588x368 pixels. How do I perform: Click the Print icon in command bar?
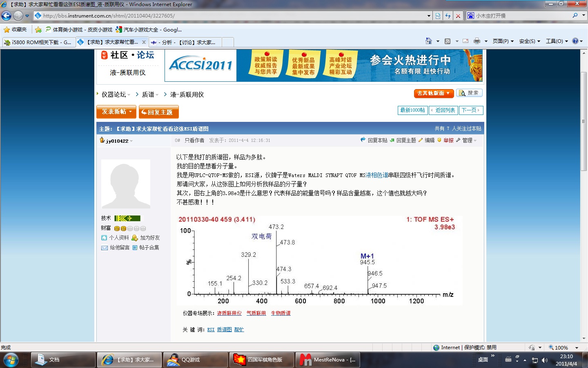click(477, 41)
